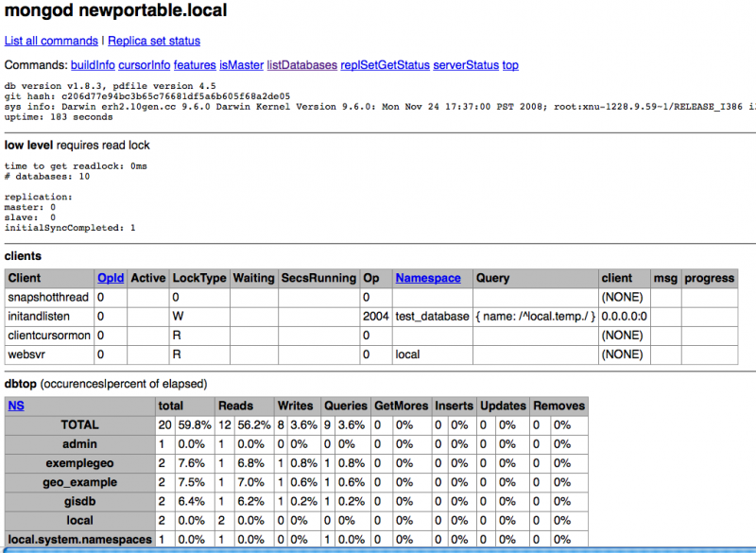
Task: Select the gisdb row in dbtop
Action: click(79, 501)
